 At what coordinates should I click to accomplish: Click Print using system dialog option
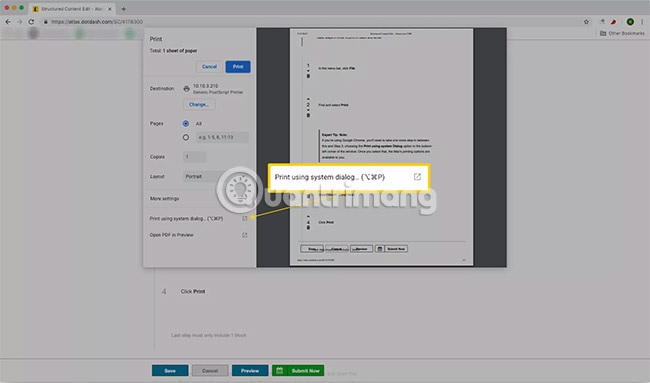click(x=186, y=218)
